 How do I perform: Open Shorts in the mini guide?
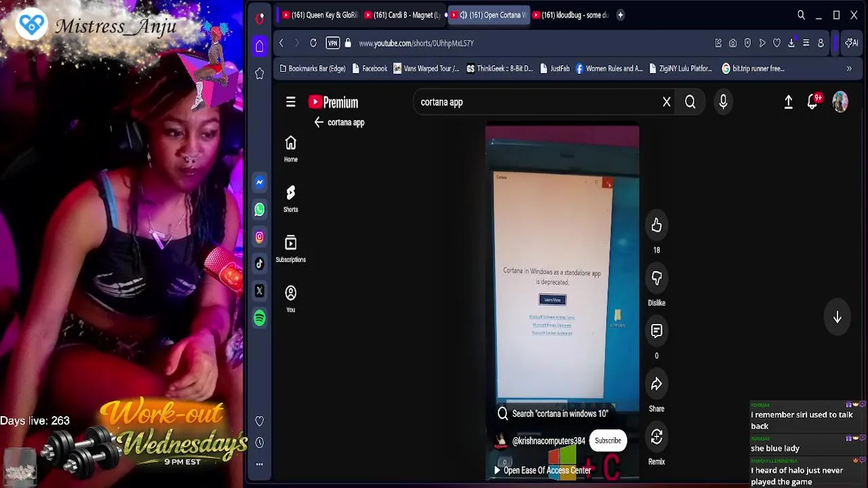coord(291,199)
